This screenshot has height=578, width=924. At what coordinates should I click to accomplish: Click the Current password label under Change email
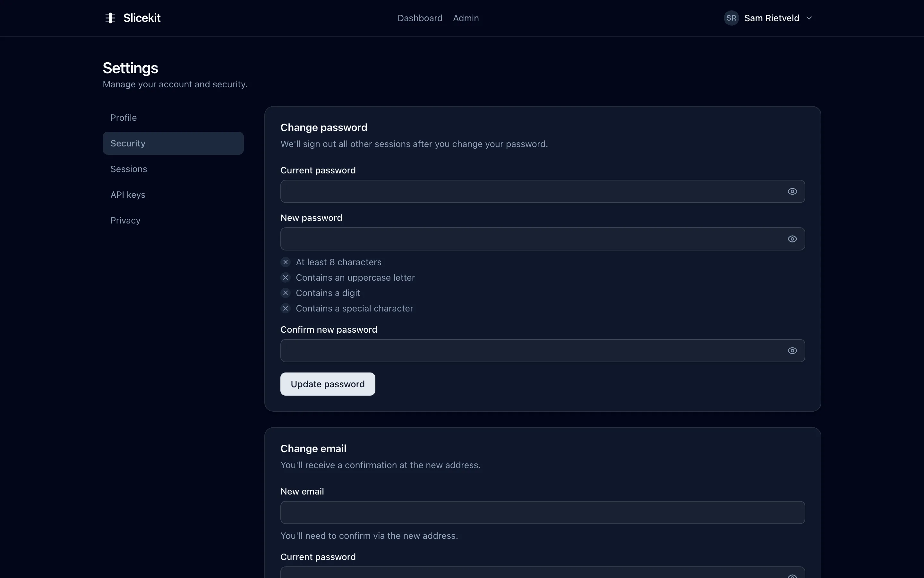[318, 557]
